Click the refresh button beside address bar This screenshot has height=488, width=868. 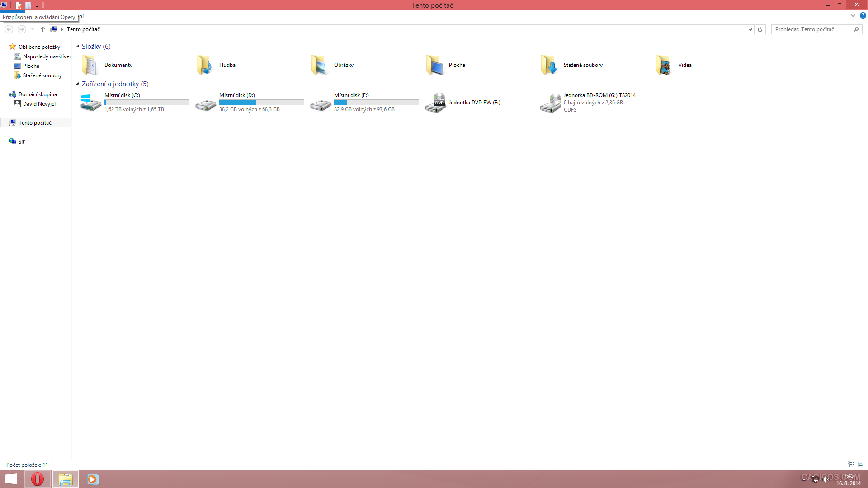(x=760, y=29)
